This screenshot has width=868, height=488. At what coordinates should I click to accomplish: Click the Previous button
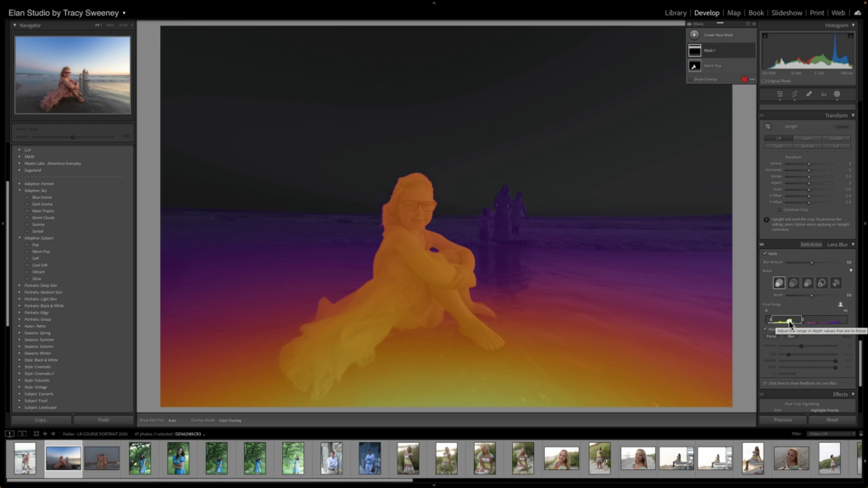(x=782, y=420)
